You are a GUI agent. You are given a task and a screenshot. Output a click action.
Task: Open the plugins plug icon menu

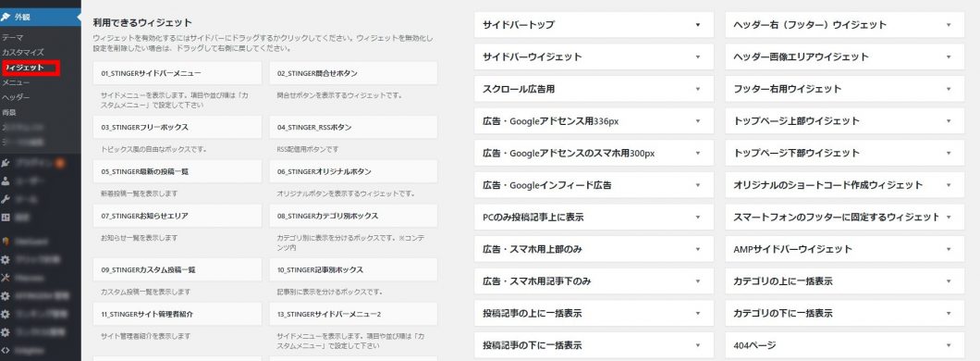pyautogui.click(x=6, y=163)
